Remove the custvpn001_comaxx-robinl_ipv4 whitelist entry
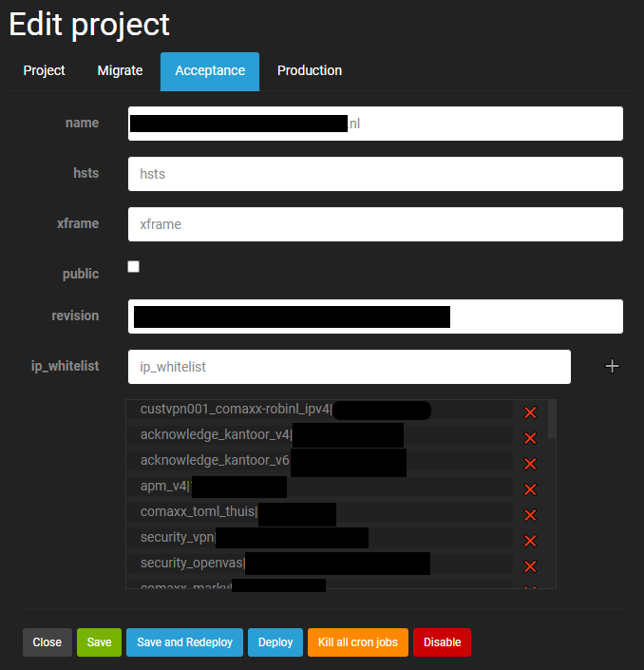Image resolution: width=644 pixels, height=670 pixels. click(x=530, y=412)
